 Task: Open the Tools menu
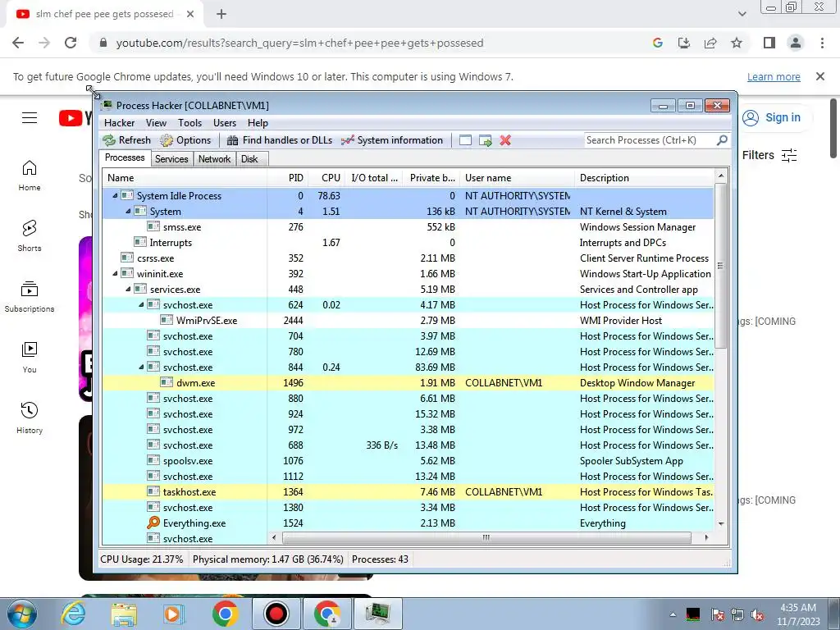tap(189, 123)
